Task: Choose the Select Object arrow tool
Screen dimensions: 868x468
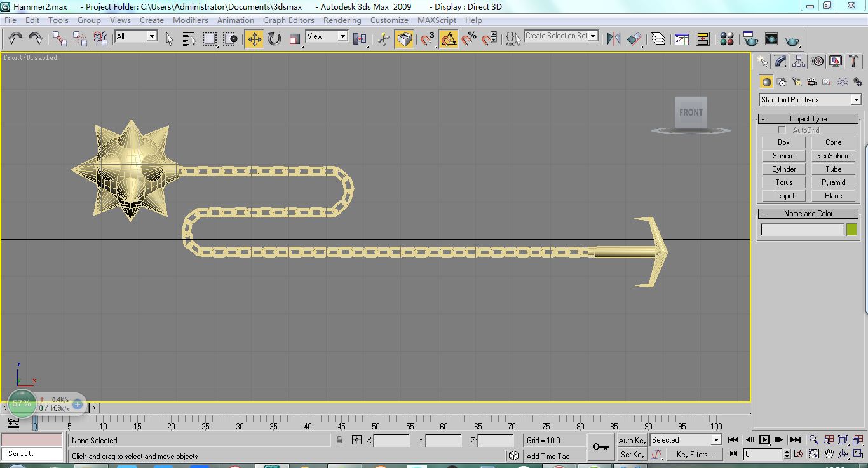Action: tap(169, 39)
